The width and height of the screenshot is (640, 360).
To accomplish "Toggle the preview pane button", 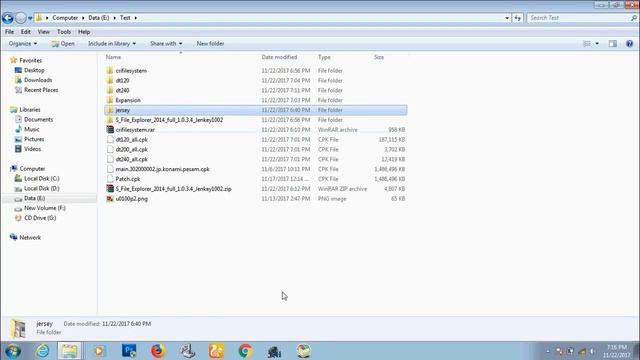I will click(x=613, y=44).
